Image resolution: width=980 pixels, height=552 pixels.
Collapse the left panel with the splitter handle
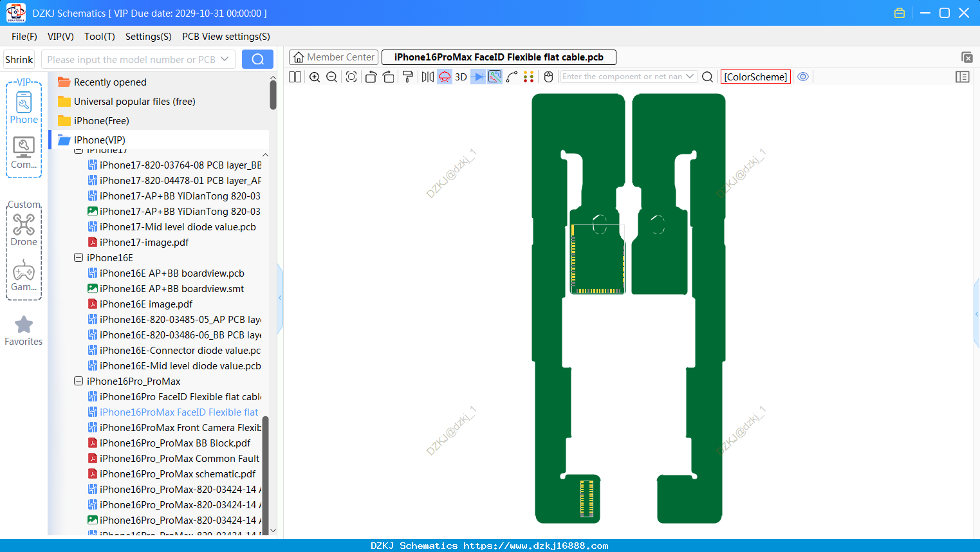point(280,298)
